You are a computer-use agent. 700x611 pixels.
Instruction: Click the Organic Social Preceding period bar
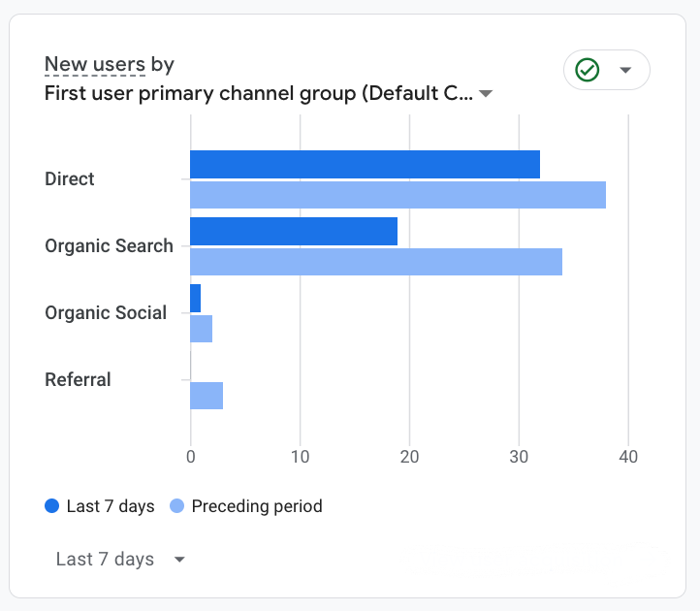[202, 329]
